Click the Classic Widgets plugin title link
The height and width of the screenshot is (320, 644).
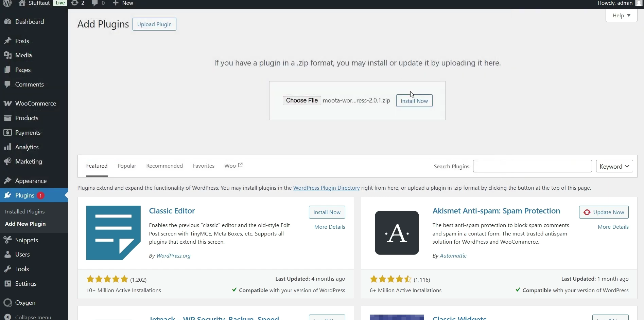point(459,318)
